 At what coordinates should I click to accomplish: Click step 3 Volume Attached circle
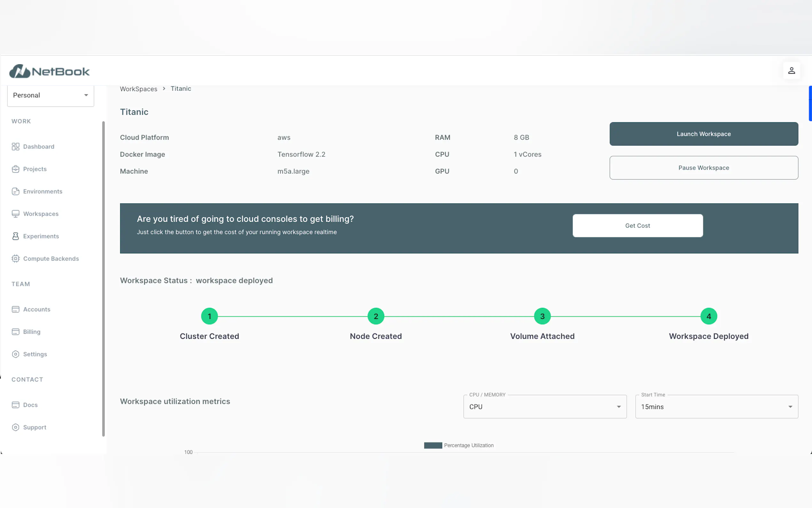click(542, 316)
